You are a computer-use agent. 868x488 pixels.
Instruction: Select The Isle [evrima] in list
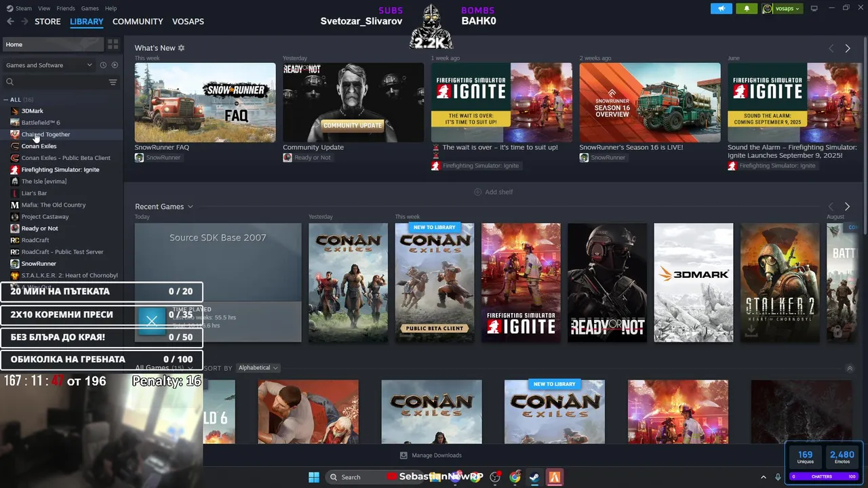tap(43, 182)
